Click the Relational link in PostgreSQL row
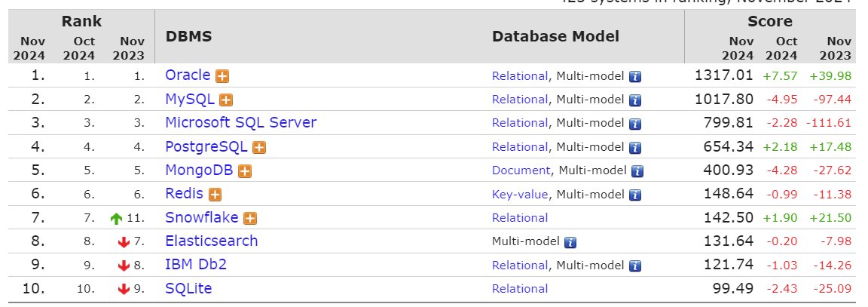Viewport: 868px width, 307px height. click(520, 147)
